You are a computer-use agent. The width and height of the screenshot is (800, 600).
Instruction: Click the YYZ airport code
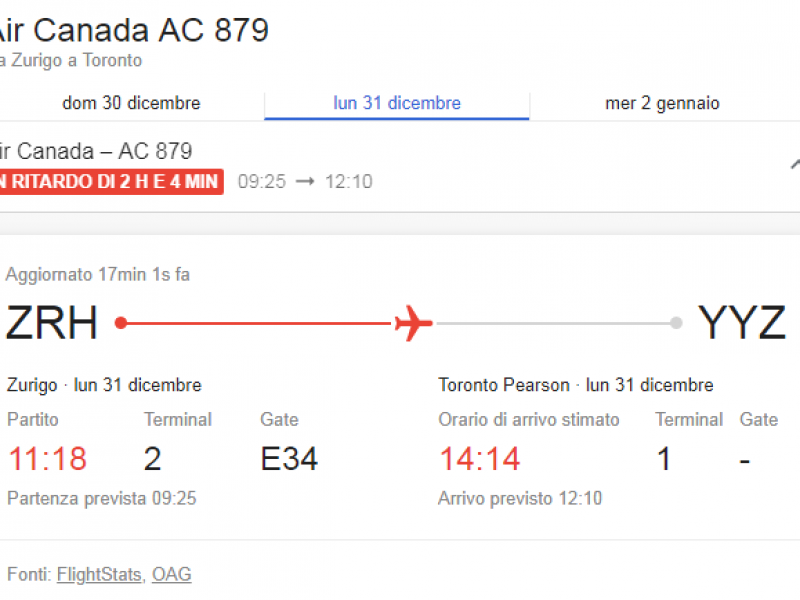click(x=741, y=322)
